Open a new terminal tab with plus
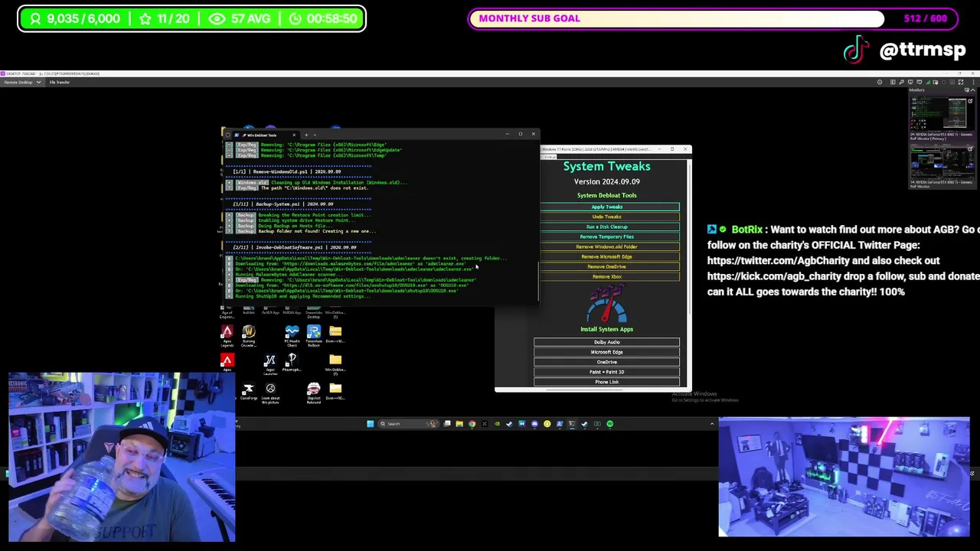This screenshot has width=980, height=551. pos(305,135)
